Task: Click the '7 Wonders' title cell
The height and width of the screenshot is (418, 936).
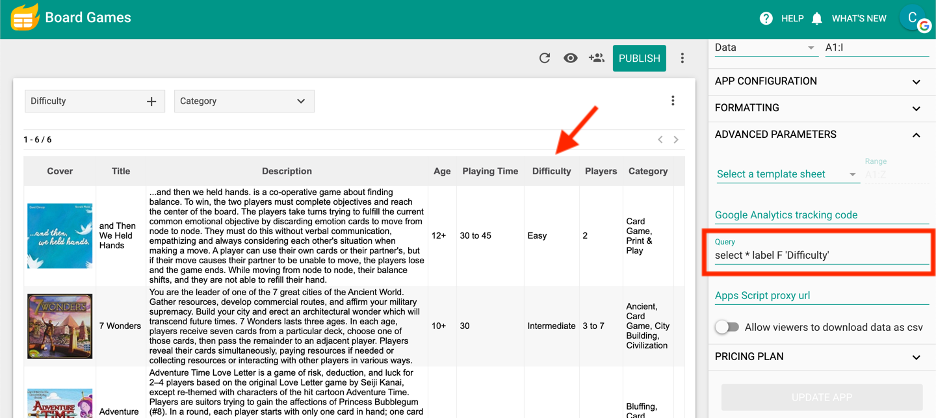Action: coord(120,326)
